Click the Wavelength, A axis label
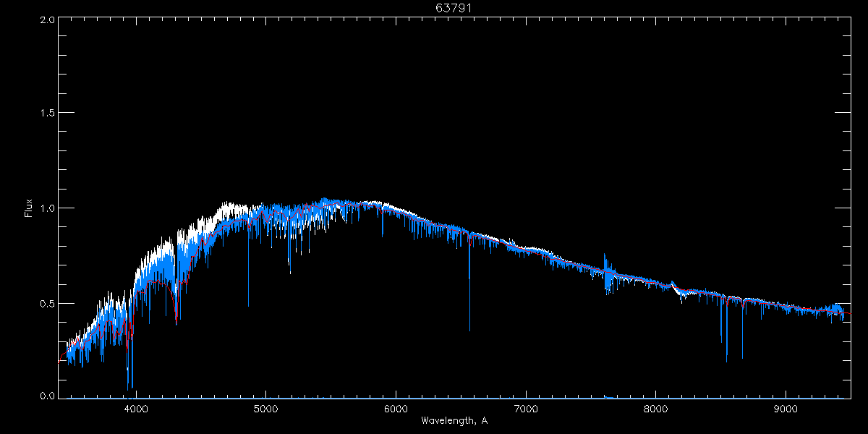868x434 pixels. (454, 420)
